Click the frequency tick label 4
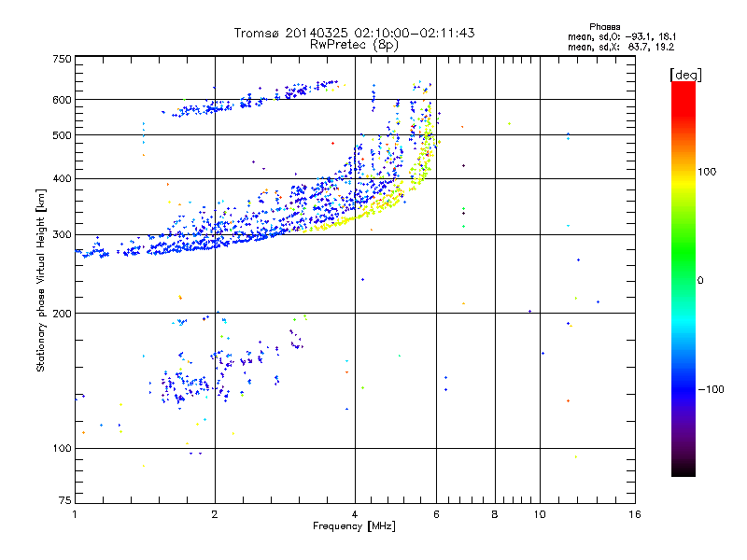This screenshot has width=747, height=560. tap(355, 514)
